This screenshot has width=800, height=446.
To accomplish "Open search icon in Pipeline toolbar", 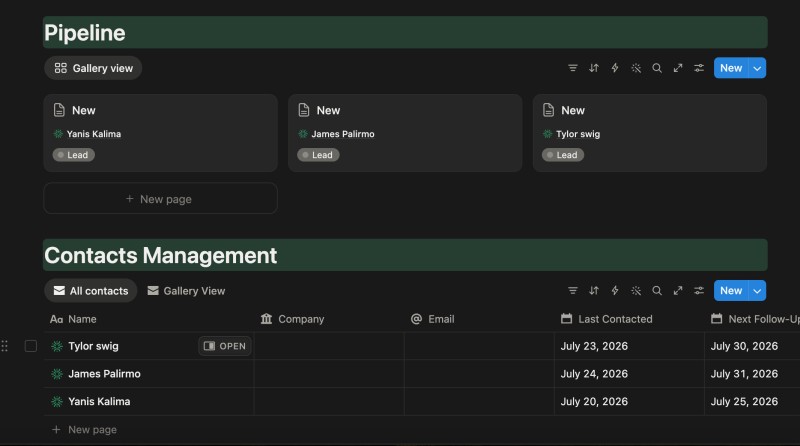I will pos(657,68).
